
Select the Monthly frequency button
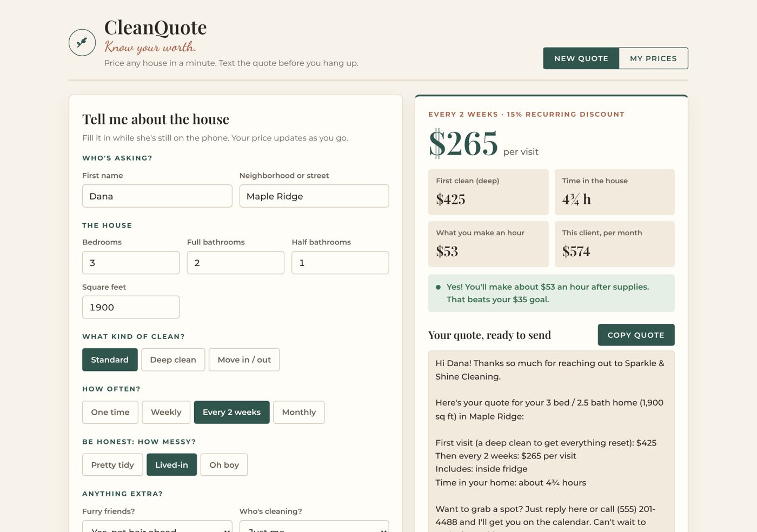point(299,412)
